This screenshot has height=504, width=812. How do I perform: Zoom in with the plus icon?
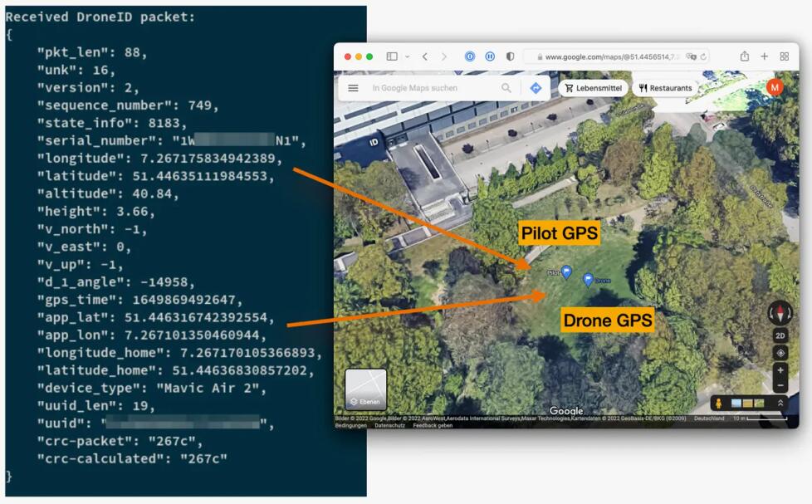coord(780,370)
